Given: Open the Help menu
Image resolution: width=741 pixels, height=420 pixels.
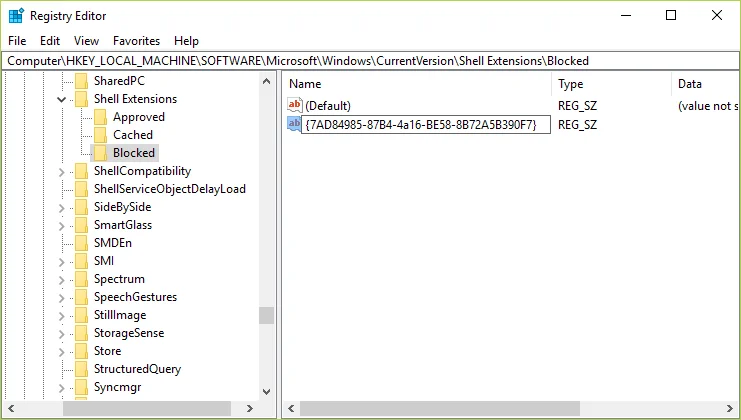Looking at the screenshot, I should 186,41.
